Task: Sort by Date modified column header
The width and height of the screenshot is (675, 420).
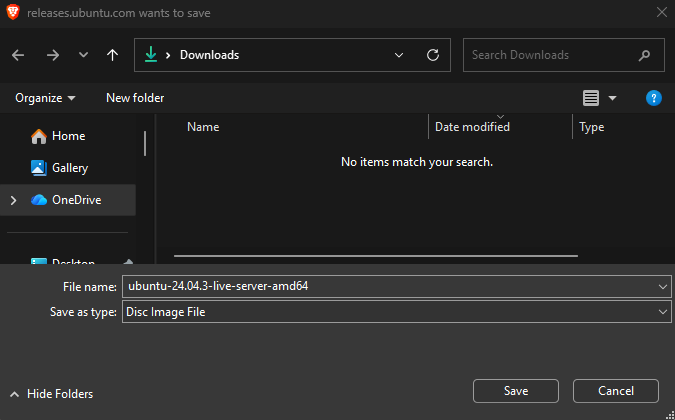Action: (472, 127)
